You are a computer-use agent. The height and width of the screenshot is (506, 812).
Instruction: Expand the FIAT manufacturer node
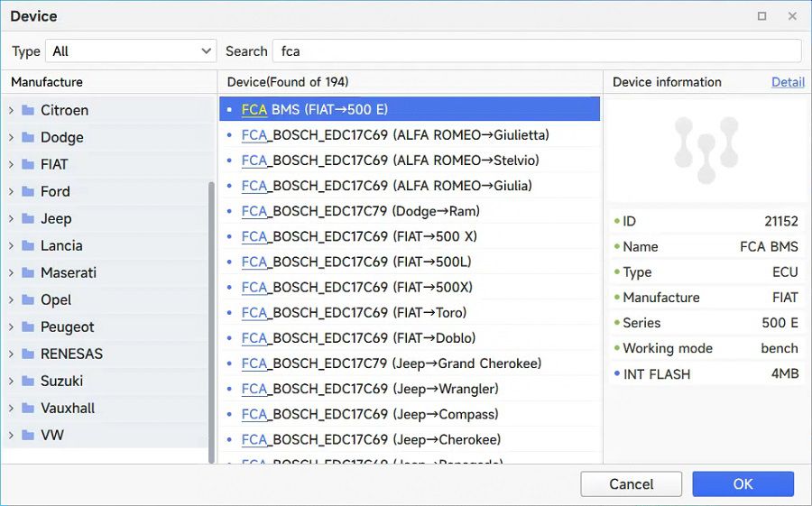pyautogui.click(x=11, y=164)
